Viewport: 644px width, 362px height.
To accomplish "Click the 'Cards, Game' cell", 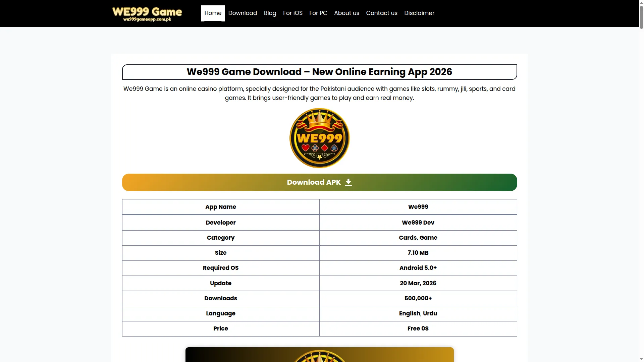I will click(418, 238).
